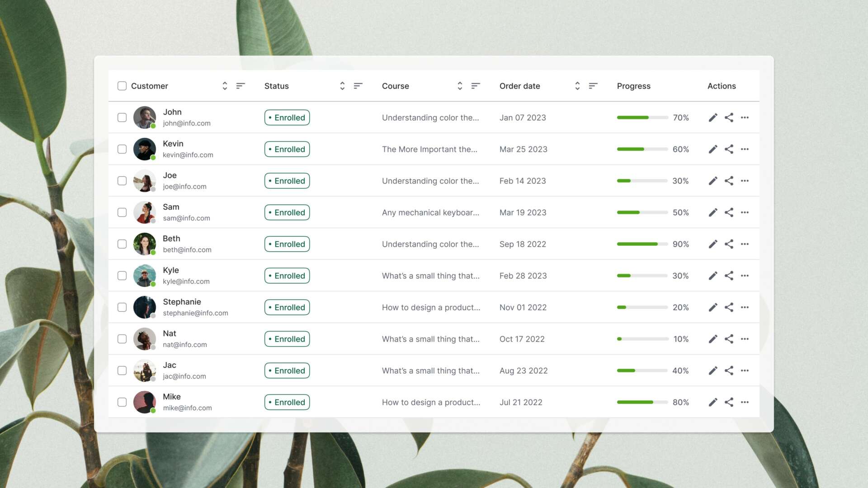This screenshot has width=868, height=488.
Task: Click the filter icon next to Customer header
Action: [241, 86]
